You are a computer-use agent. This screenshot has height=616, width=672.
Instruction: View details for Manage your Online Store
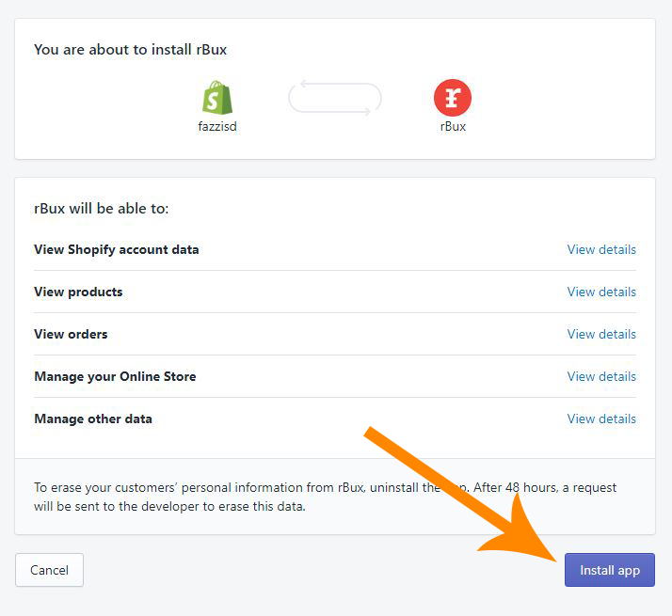pyautogui.click(x=601, y=376)
